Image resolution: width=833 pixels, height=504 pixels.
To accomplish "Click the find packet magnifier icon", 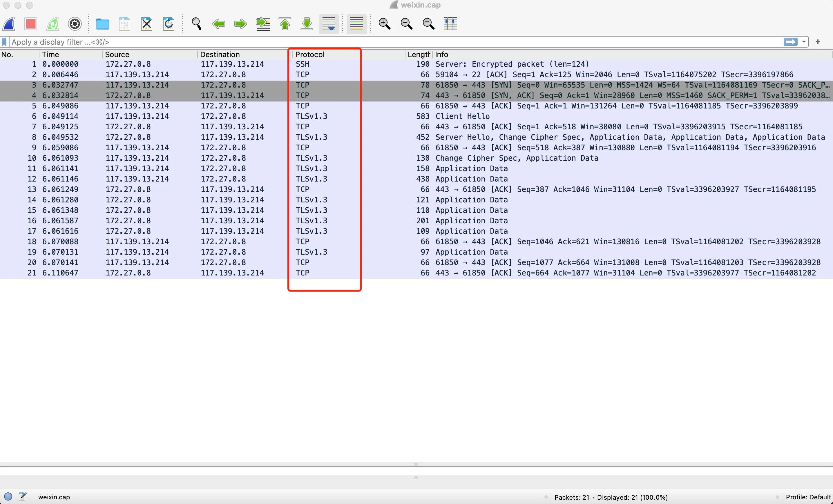I will (196, 24).
